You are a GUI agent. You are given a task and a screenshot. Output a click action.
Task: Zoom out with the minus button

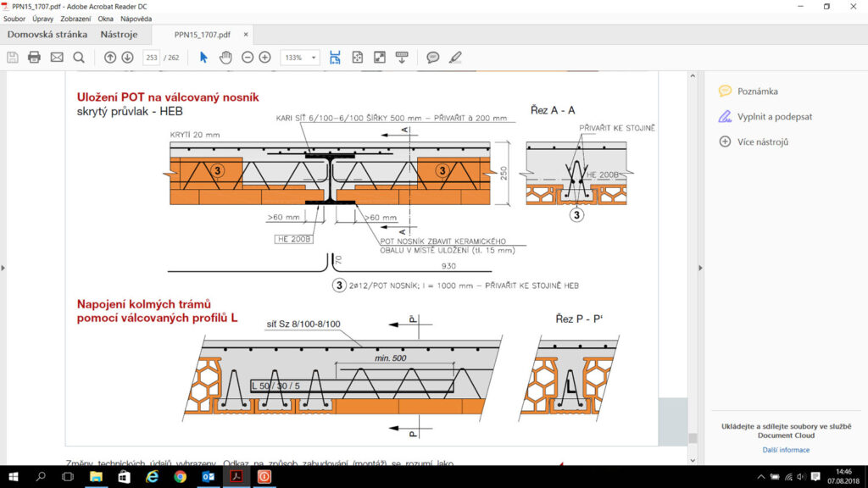pos(248,57)
